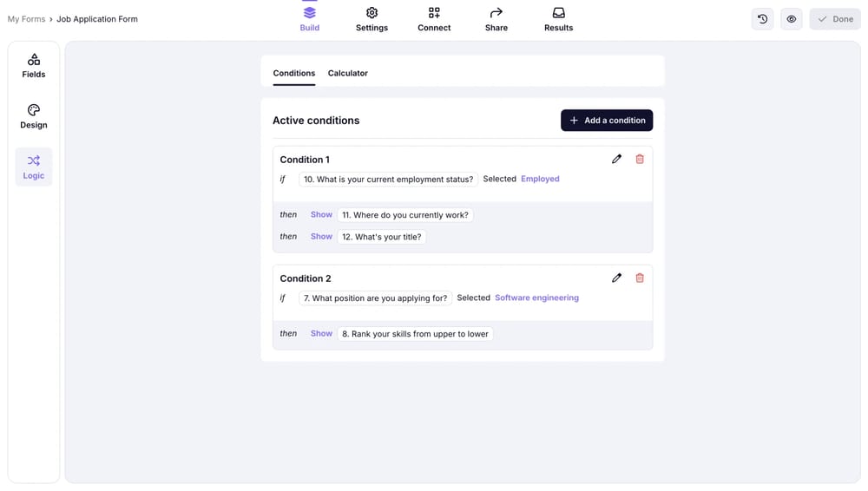
Task: Click the version history icon
Action: 762,19
